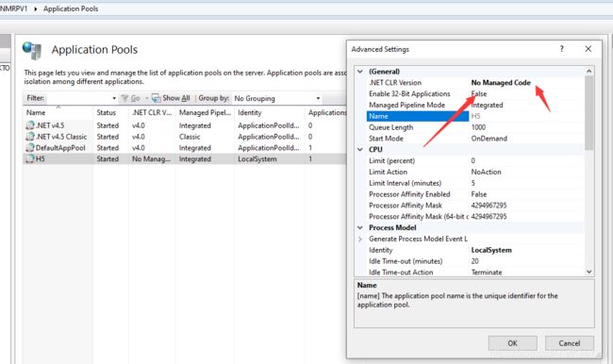This screenshot has height=364, width=613.
Task: Select the highlighted Name property
Action: [418, 116]
